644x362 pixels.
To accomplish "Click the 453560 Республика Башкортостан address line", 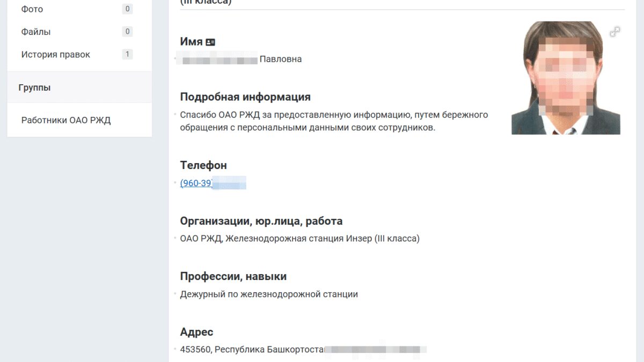I will pos(252,350).
